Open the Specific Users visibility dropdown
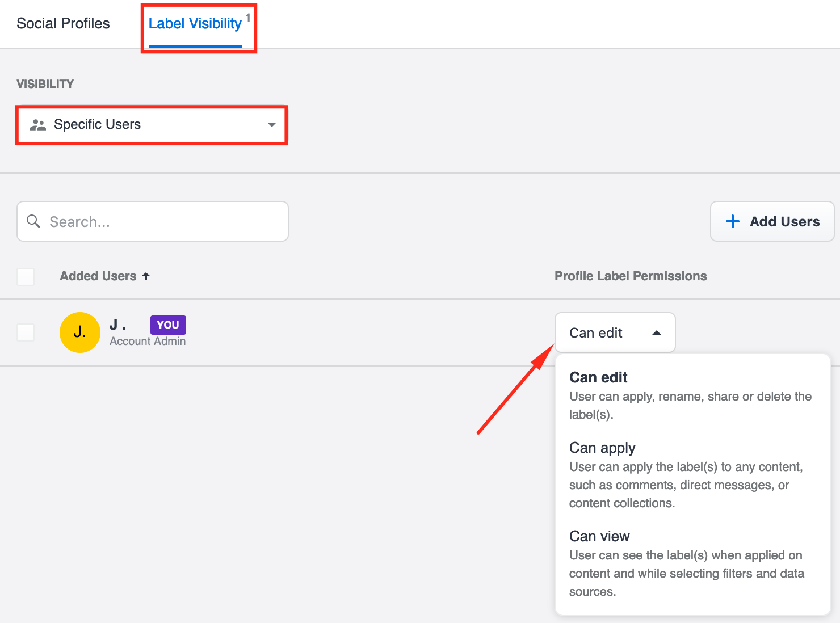This screenshot has width=840, height=623. 152,125
